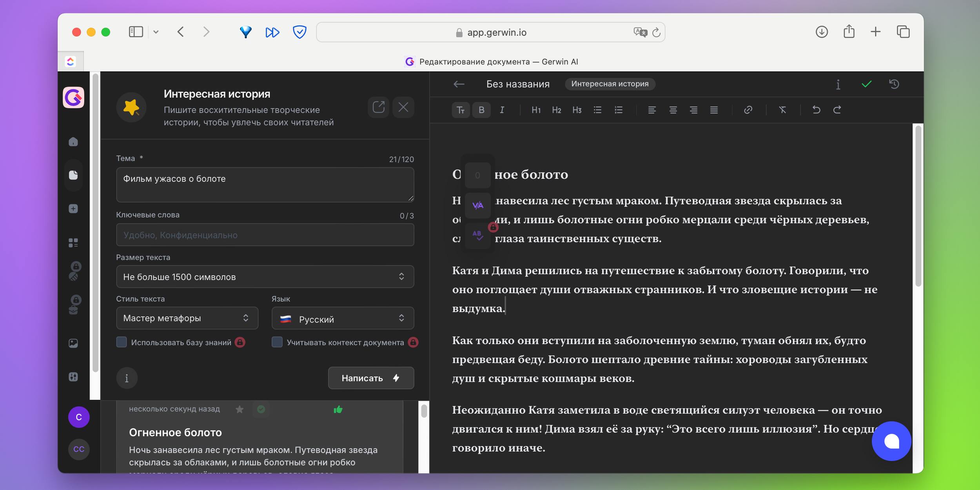Click the green saved checkmark
The width and height of the screenshot is (980, 490).
(x=866, y=84)
